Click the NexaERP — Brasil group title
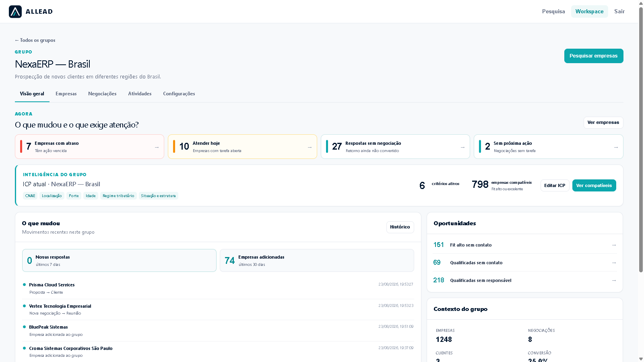644x362 pixels. pyautogui.click(x=53, y=64)
